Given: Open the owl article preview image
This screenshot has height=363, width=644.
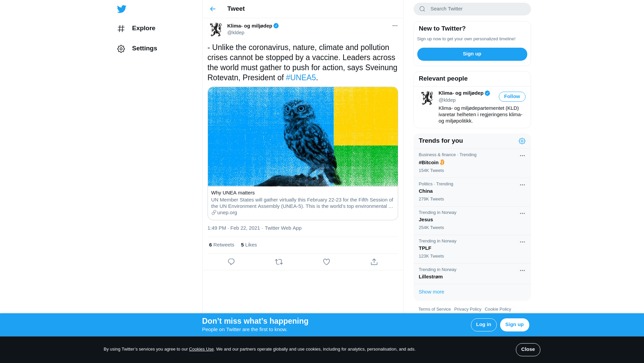Looking at the screenshot, I should (303, 137).
